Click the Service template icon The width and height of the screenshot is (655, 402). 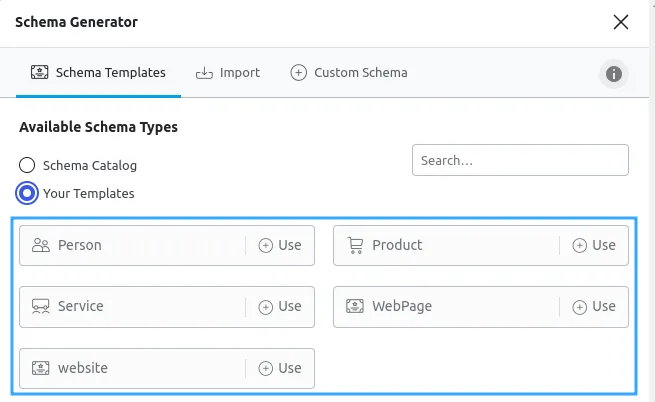click(x=41, y=306)
